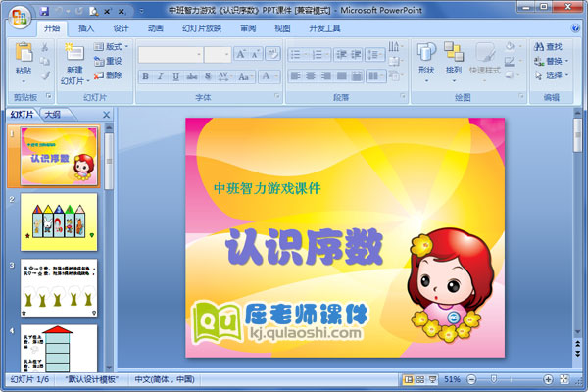Open Columns dropdown in paragraph group
This screenshot has height=392, width=588.
point(375,76)
